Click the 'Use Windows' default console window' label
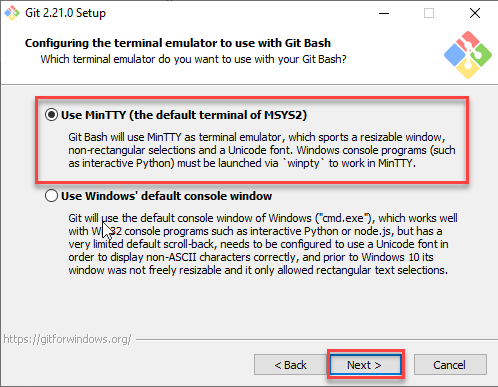The width and height of the screenshot is (498, 387). click(x=166, y=196)
